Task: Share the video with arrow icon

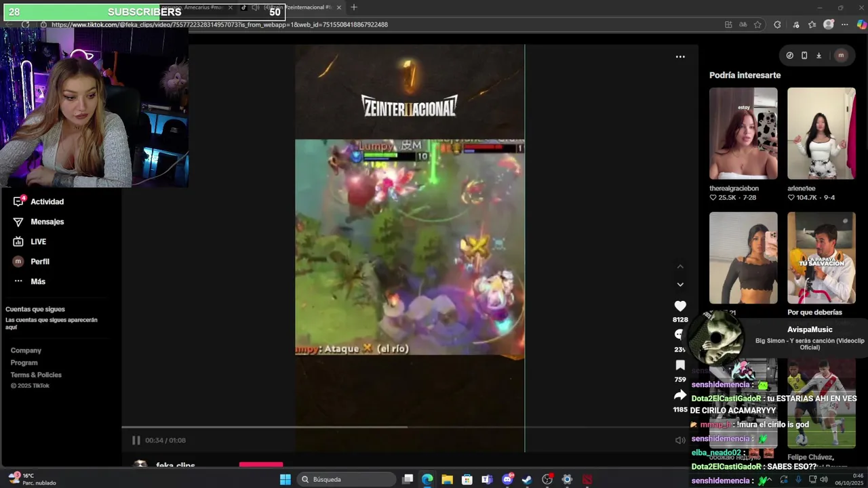Action: click(680, 395)
